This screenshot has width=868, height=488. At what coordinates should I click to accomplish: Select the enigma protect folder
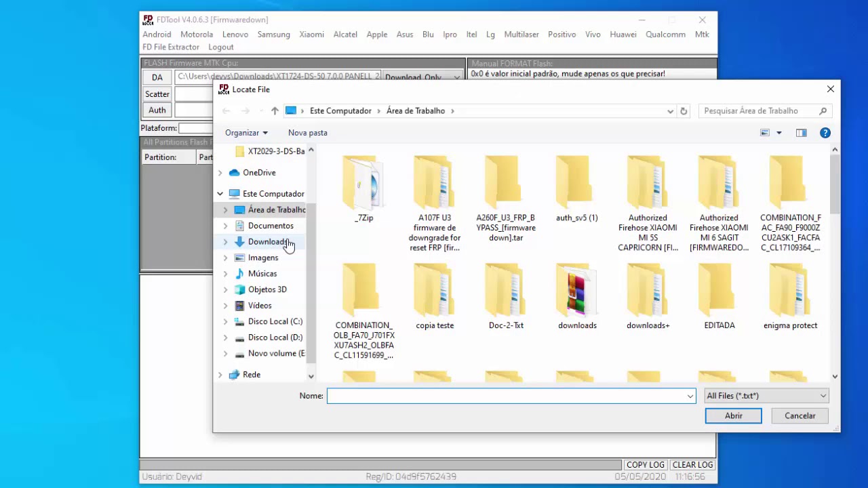(x=790, y=296)
